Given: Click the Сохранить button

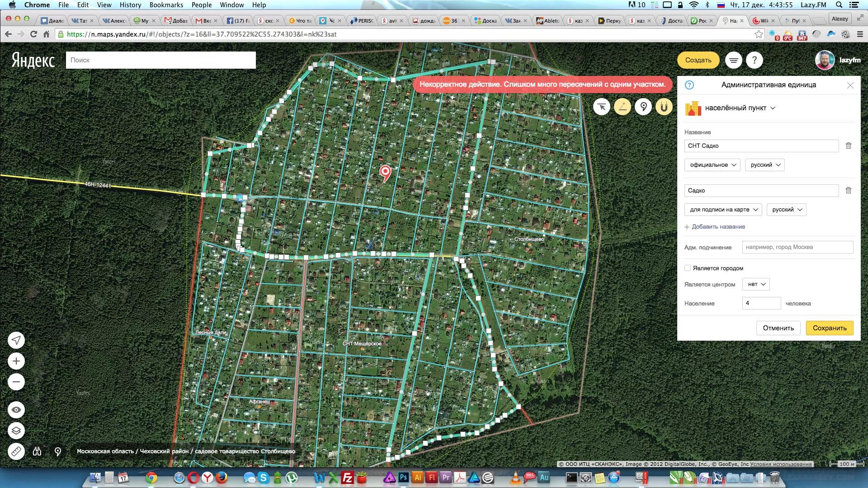Looking at the screenshot, I should pyautogui.click(x=830, y=328).
